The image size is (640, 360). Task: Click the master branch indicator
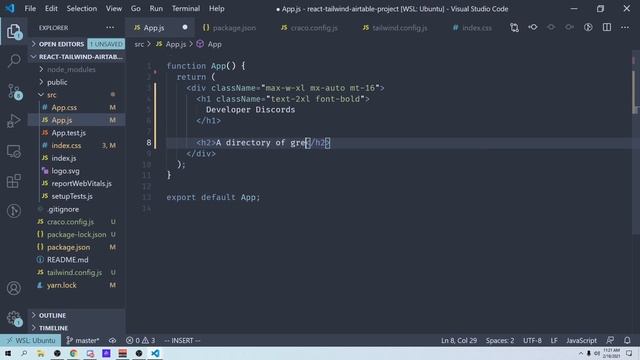click(x=83, y=340)
